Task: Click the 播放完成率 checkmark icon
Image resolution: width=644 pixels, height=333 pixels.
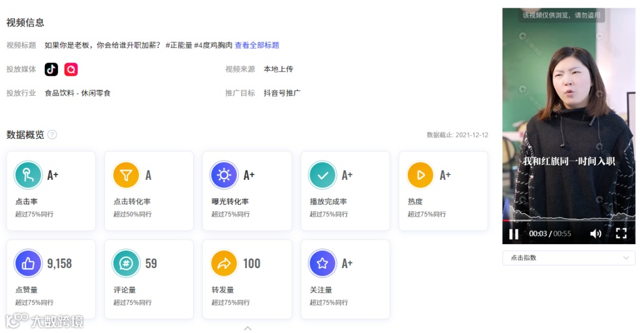Action: [x=323, y=175]
